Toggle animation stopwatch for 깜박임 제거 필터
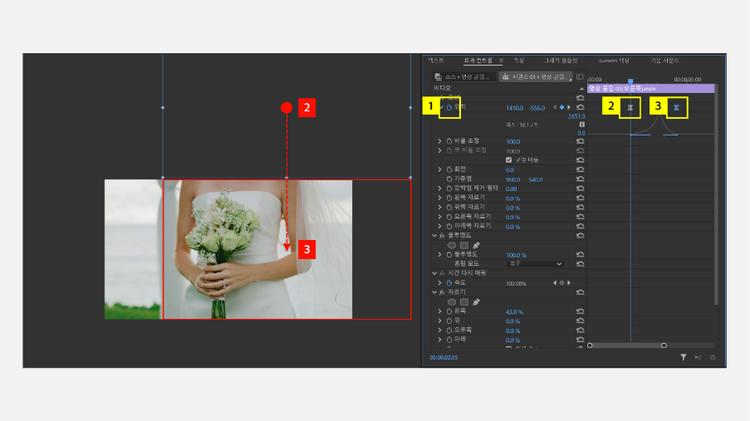750x421 pixels. tap(449, 188)
